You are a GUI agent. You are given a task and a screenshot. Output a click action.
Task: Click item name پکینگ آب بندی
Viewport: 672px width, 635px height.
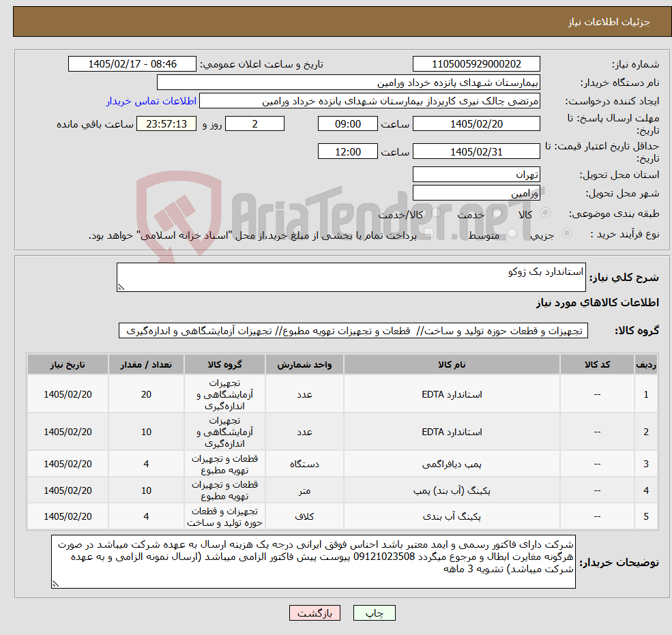452,517
